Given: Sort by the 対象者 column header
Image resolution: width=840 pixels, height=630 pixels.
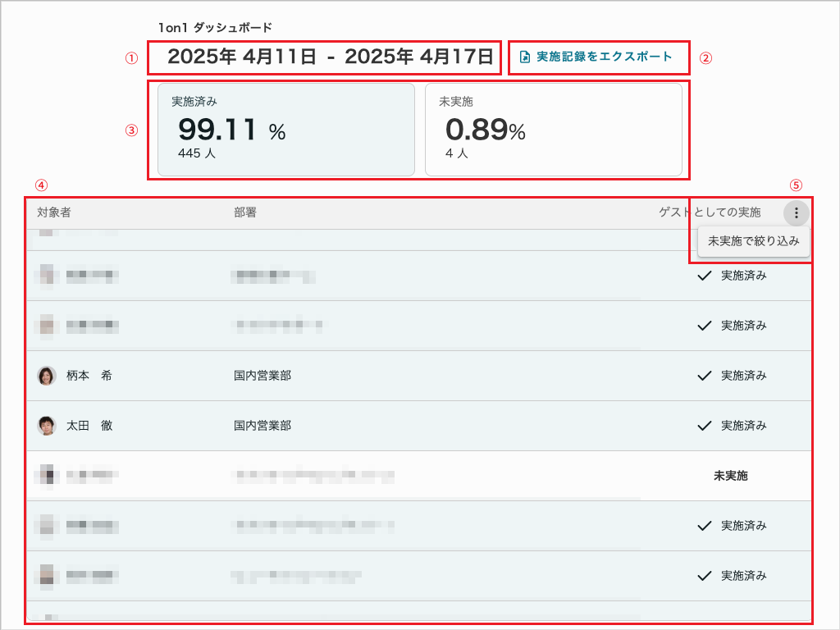Looking at the screenshot, I should click(x=54, y=212).
